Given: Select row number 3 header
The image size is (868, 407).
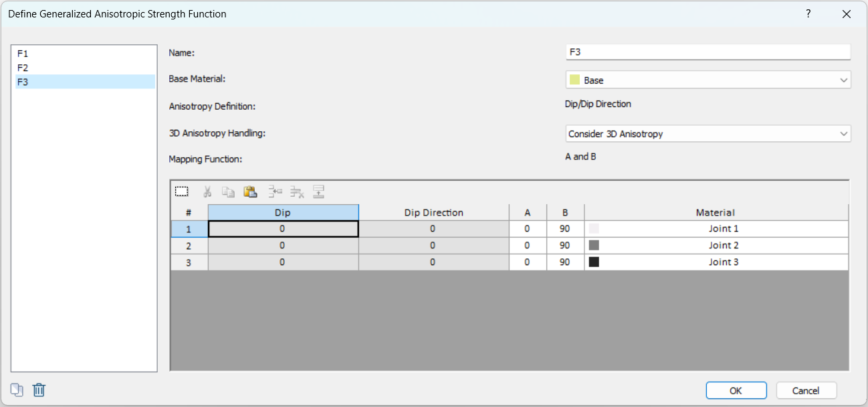Looking at the screenshot, I should pos(189,262).
